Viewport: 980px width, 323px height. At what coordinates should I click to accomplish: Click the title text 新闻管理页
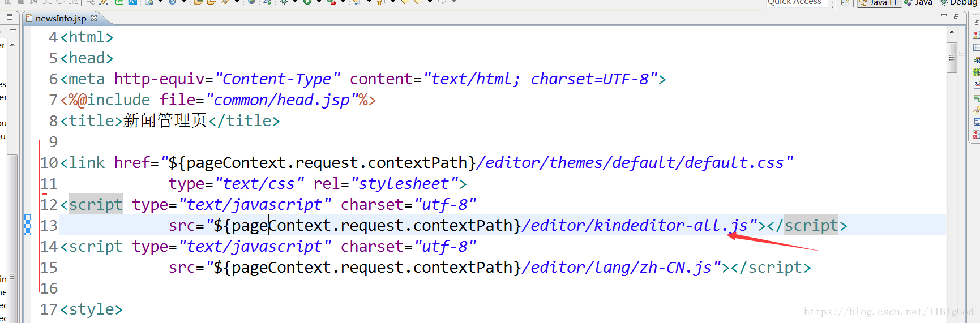point(165,120)
